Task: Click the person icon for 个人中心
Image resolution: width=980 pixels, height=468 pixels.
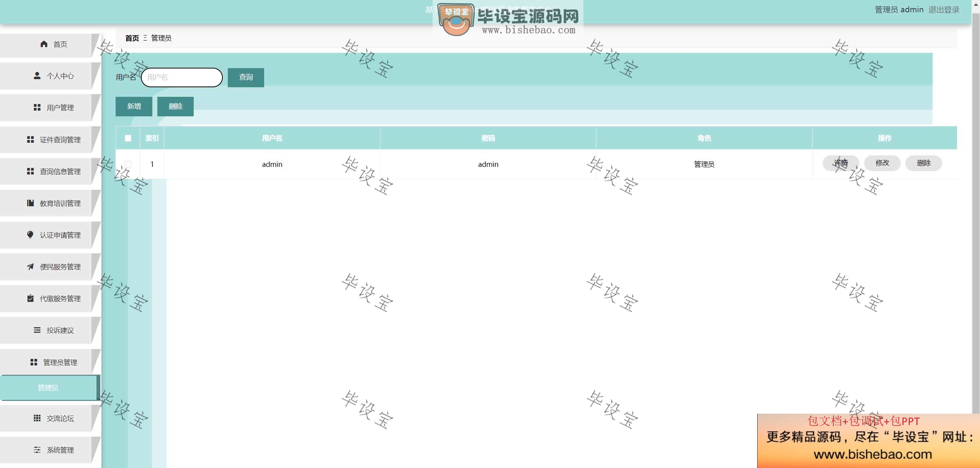Action: click(37, 76)
